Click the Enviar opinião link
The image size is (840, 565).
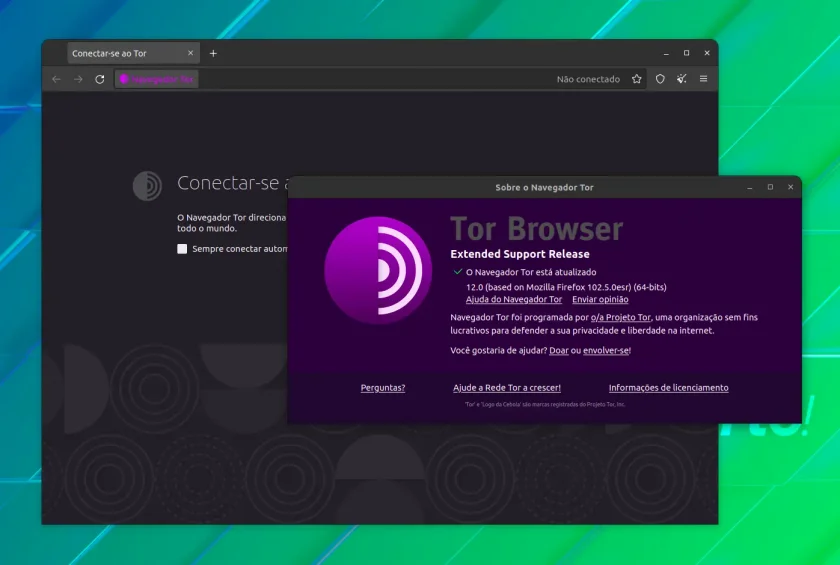[x=600, y=299]
